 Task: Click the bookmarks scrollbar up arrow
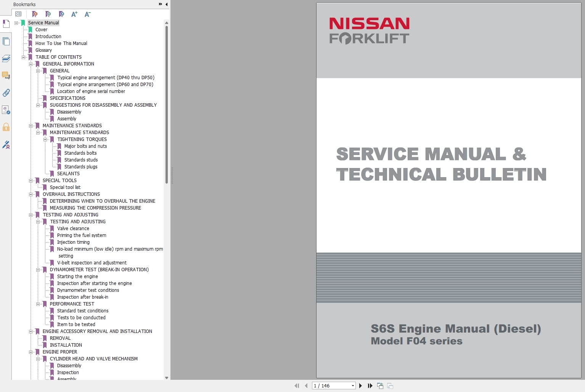pyautogui.click(x=167, y=23)
